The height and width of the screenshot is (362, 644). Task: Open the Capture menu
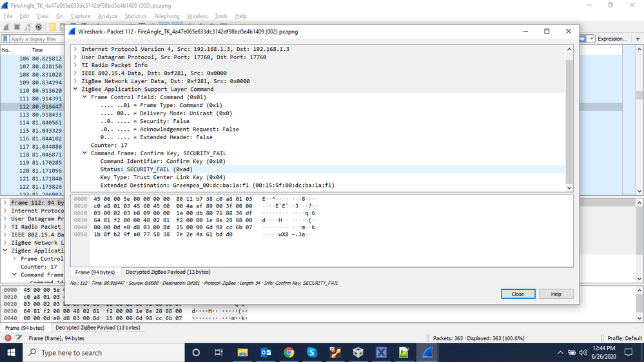81,16
